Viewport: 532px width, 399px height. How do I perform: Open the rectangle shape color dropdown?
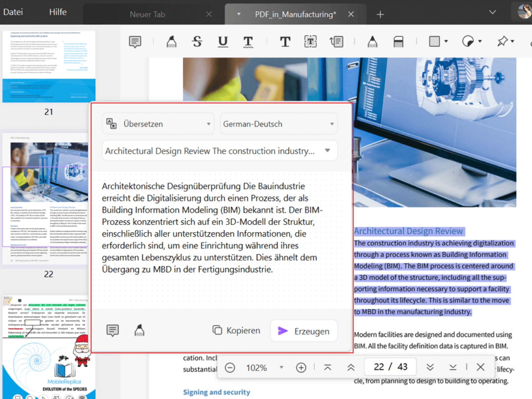446,41
